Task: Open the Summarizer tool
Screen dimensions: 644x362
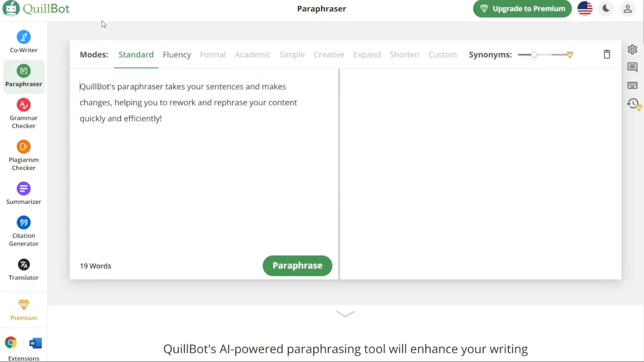Action: click(x=23, y=193)
